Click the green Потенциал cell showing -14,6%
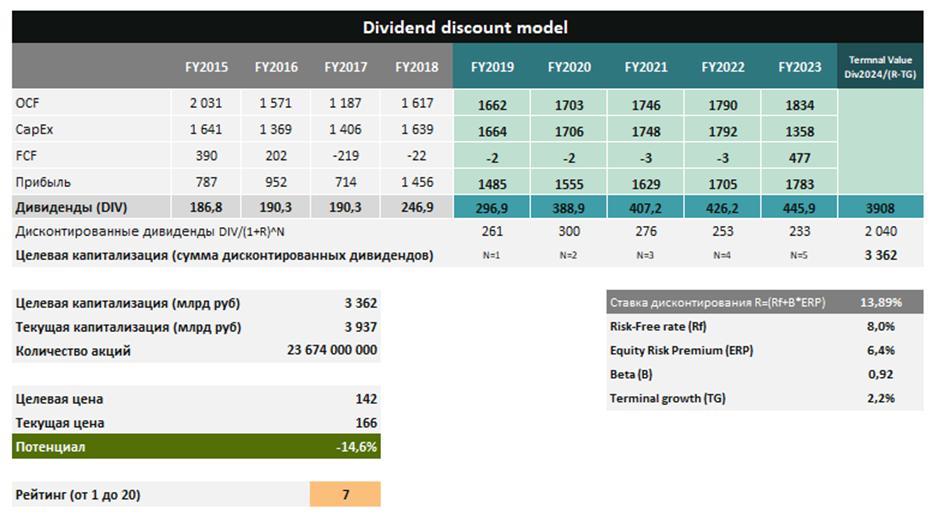938x517 pixels. click(x=356, y=447)
